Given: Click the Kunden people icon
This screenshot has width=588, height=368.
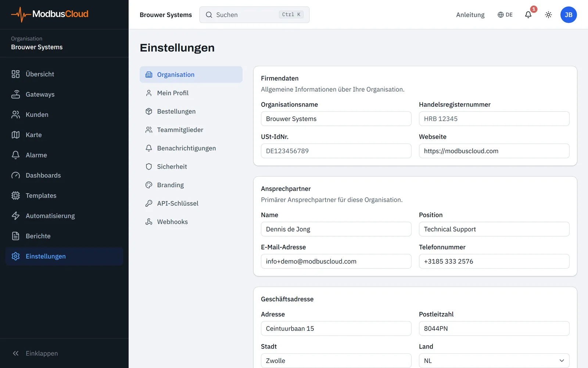Looking at the screenshot, I should 15,114.
